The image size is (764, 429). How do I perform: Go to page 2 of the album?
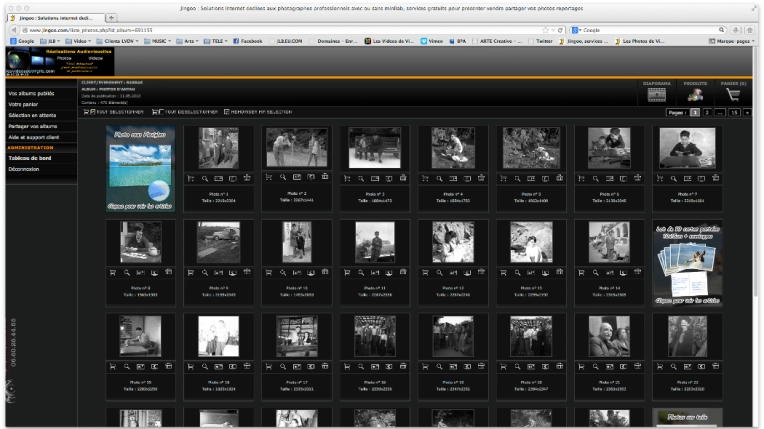pyautogui.click(x=707, y=113)
